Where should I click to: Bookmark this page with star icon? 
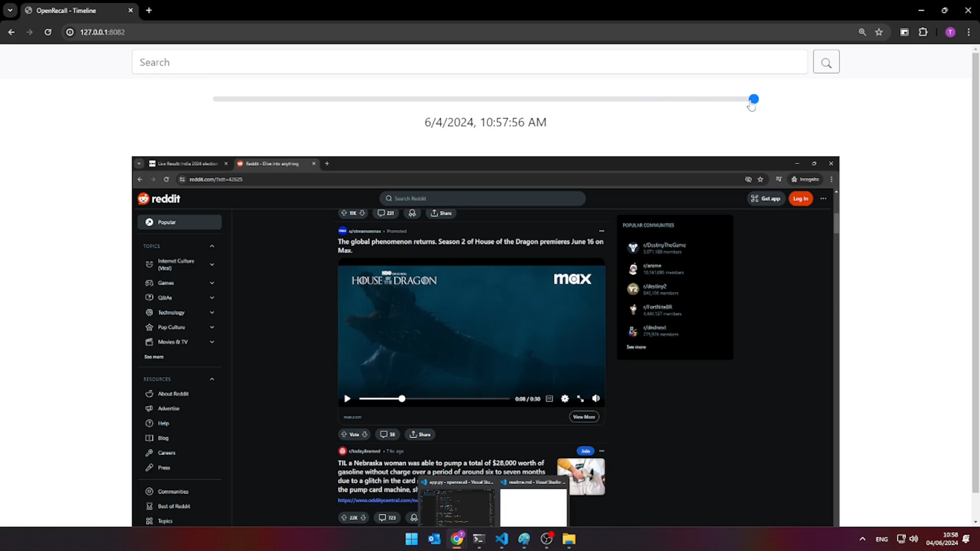879,32
